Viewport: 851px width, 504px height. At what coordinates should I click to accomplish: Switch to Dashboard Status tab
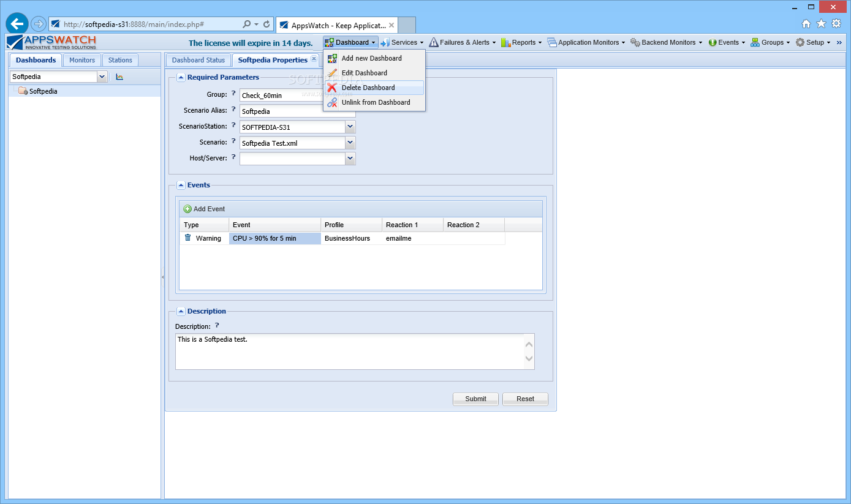pos(199,60)
